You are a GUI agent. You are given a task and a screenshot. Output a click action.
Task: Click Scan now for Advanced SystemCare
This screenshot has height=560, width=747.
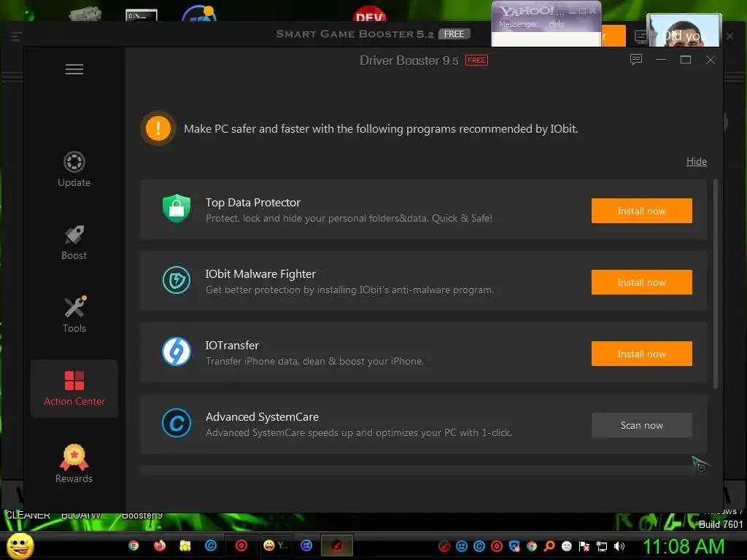click(642, 425)
